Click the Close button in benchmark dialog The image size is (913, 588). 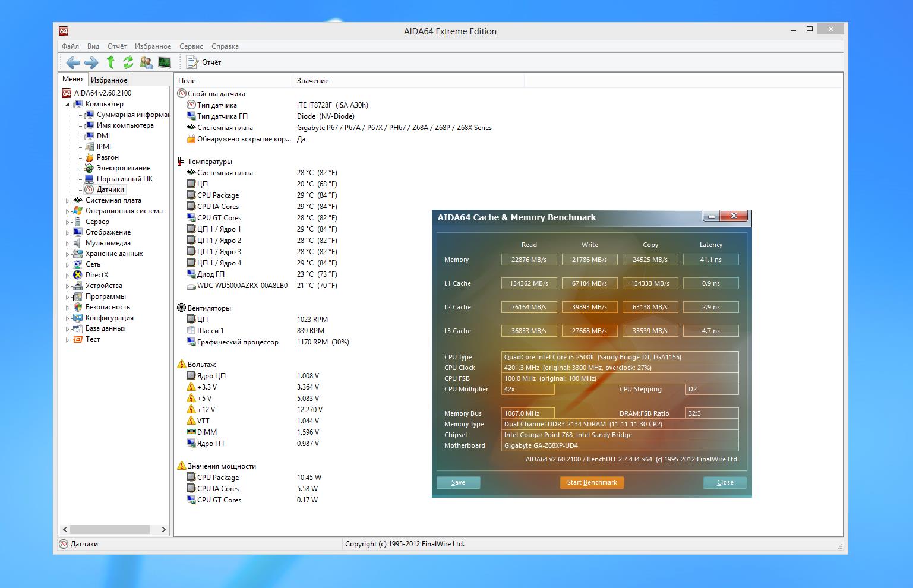725,482
